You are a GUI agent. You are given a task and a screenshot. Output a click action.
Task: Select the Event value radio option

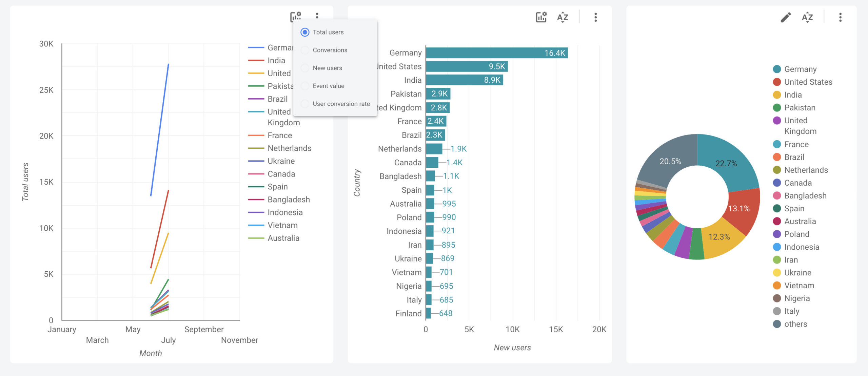[305, 86]
